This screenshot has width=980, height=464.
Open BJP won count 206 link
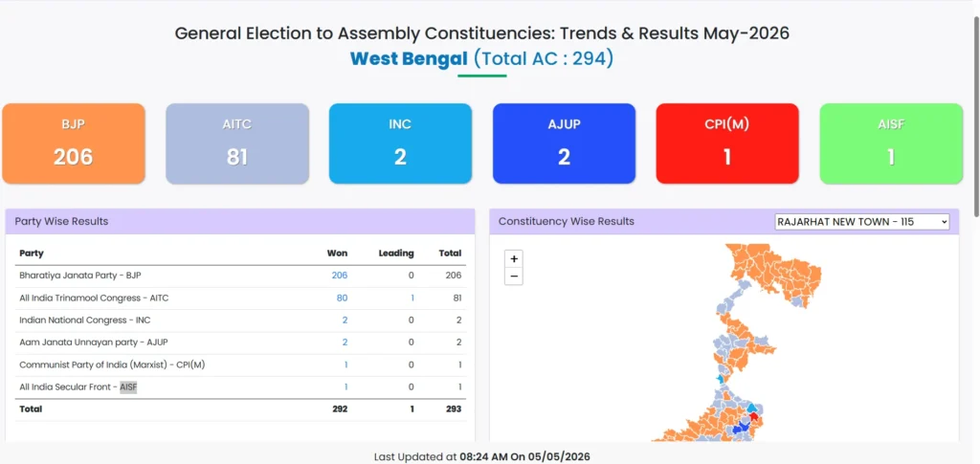340,276
